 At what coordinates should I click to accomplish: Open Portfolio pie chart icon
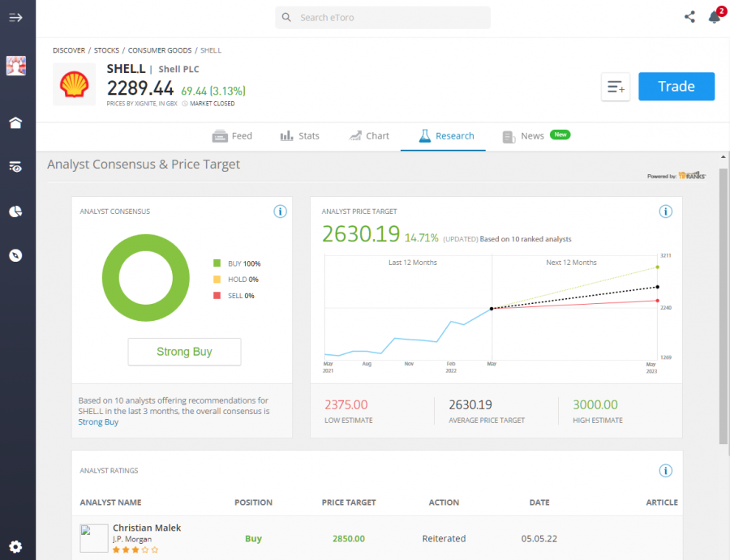(16, 212)
